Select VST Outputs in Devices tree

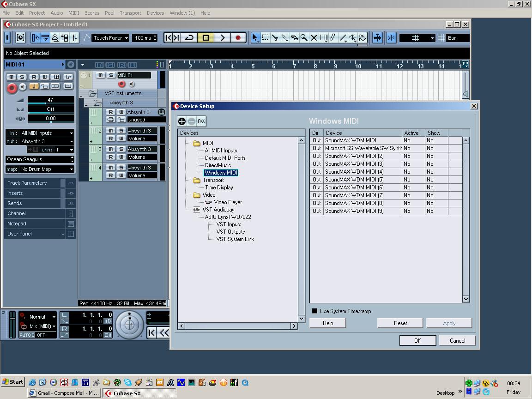tap(230, 232)
